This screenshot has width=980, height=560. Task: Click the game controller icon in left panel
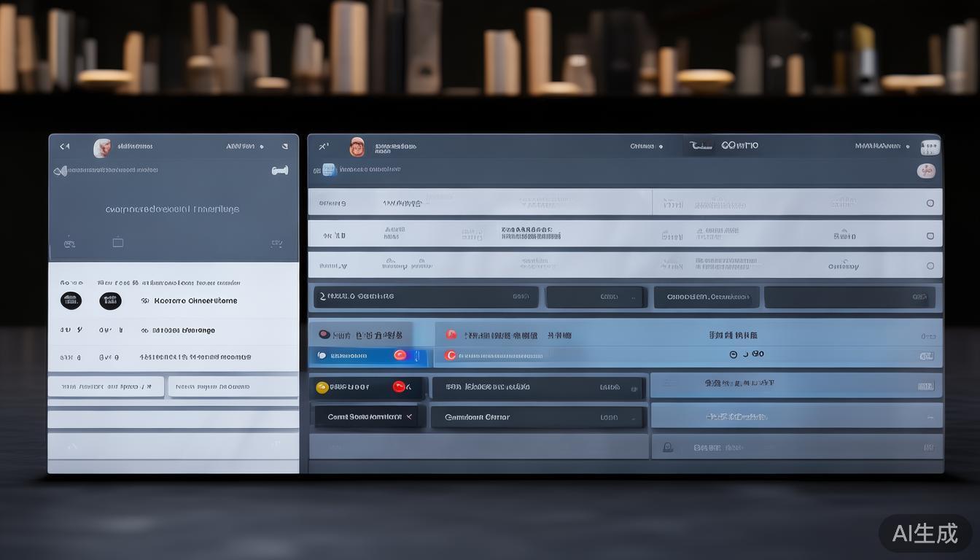point(279,171)
